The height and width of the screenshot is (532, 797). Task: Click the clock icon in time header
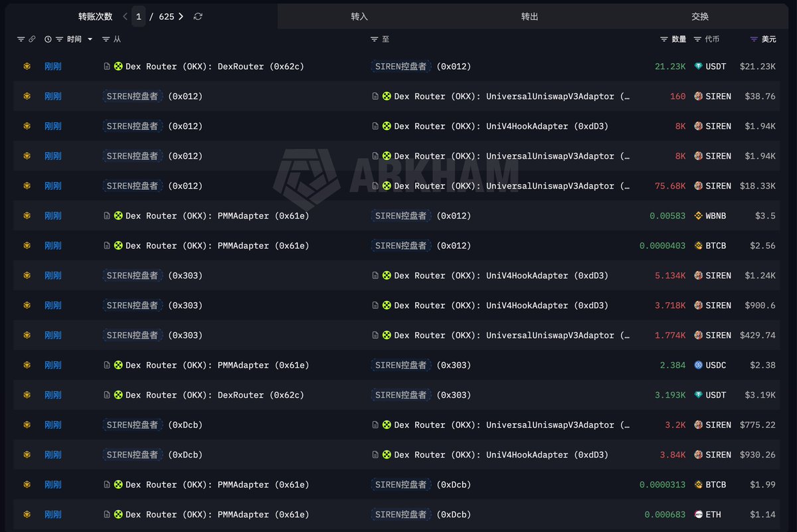[48, 40]
